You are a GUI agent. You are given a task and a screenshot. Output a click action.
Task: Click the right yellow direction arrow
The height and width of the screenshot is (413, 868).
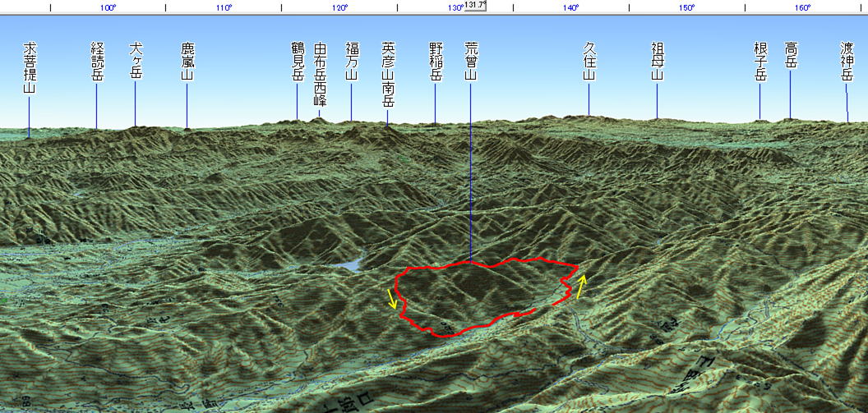(x=582, y=287)
